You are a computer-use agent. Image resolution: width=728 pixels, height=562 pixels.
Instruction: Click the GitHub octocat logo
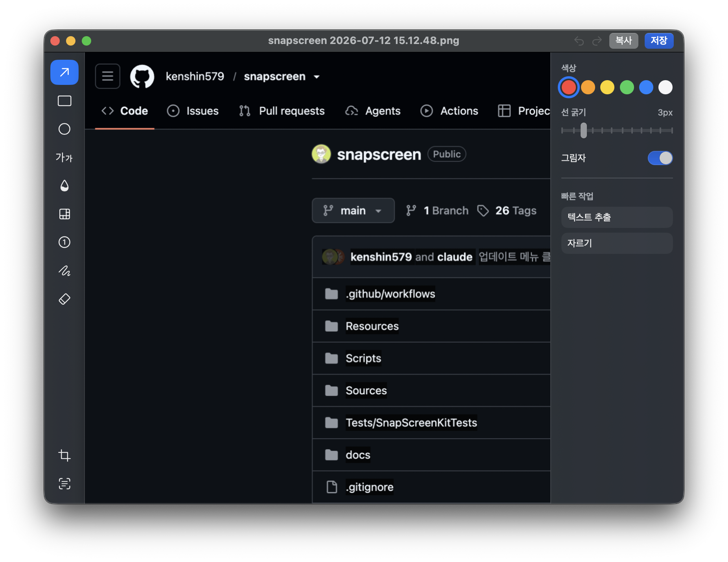(x=142, y=77)
